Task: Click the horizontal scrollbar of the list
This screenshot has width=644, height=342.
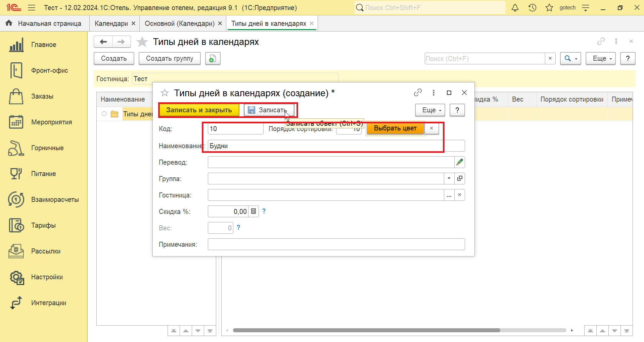Action: pyautogui.click(x=366, y=330)
